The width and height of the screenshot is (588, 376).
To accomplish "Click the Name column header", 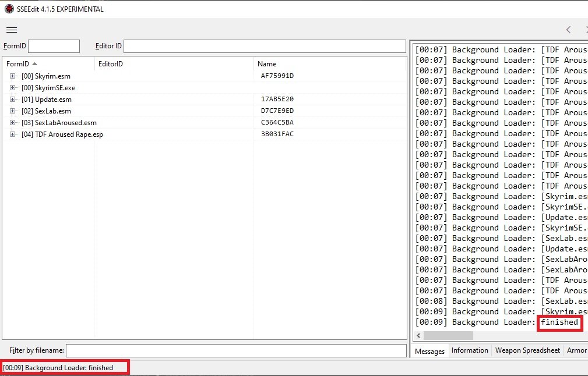I will click(267, 64).
